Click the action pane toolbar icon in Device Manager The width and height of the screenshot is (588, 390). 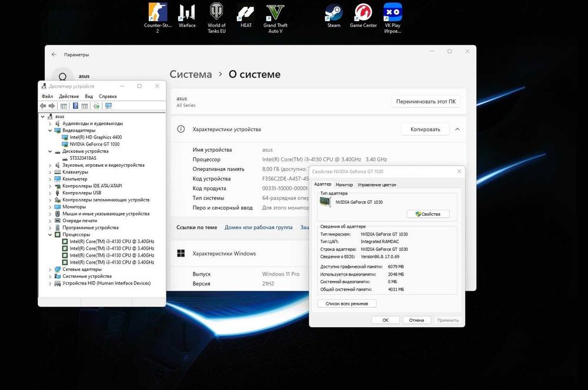tap(85, 106)
